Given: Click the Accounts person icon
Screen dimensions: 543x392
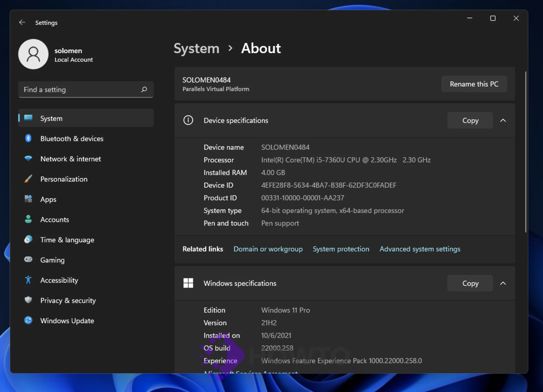Looking at the screenshot, I should point(28,219).
